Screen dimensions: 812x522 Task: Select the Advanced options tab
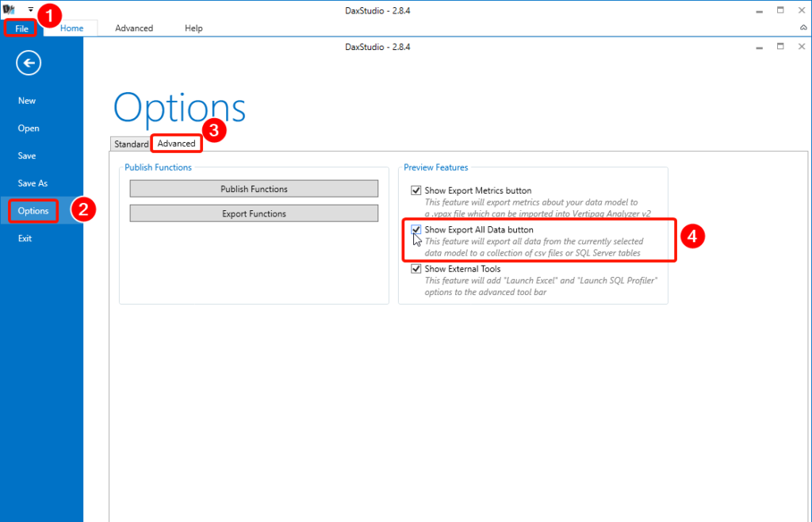[x=177, y=144]
